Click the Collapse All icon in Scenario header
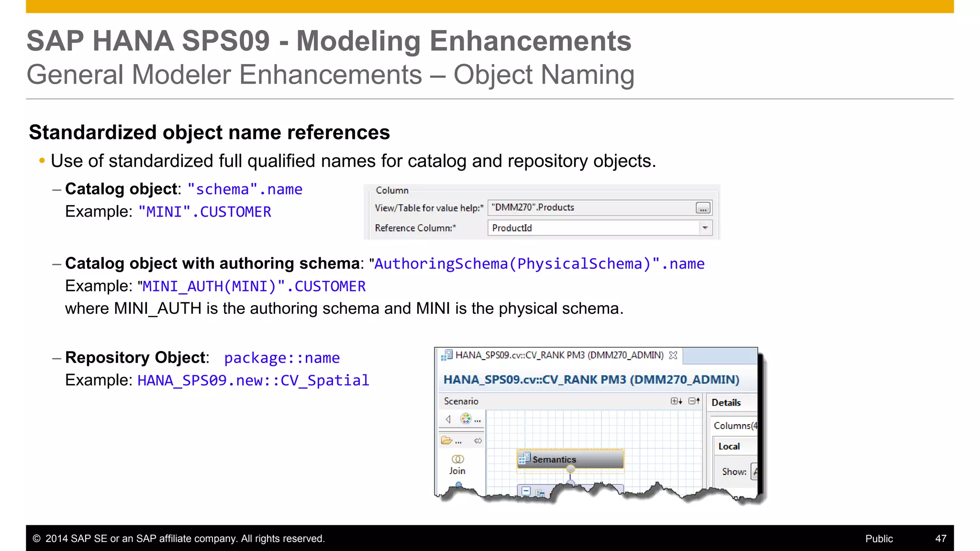The image size is (980, 551). (x=694, y=401)
